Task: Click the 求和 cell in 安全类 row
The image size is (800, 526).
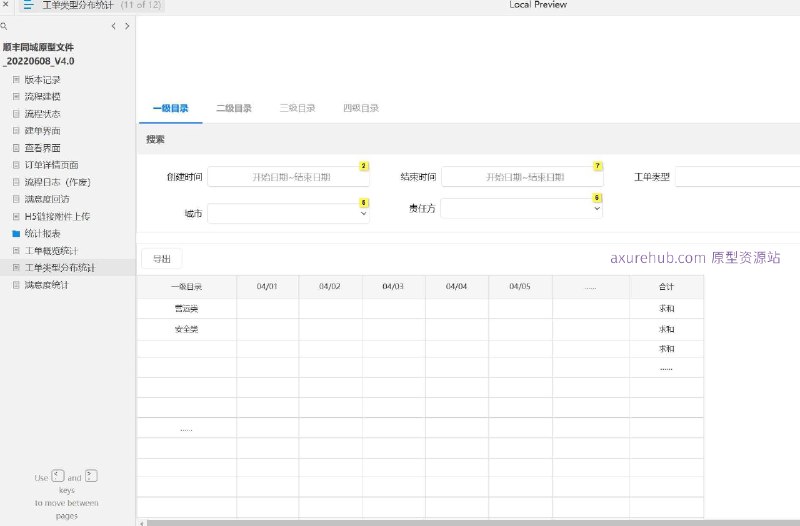Action: (x=666, y=330)
